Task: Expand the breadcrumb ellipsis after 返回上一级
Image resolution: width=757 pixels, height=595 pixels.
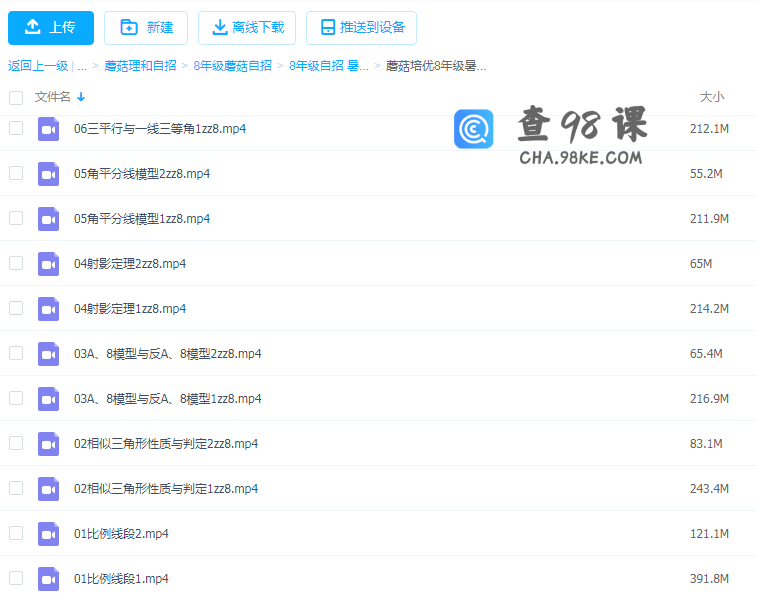Action: [82, 66]
